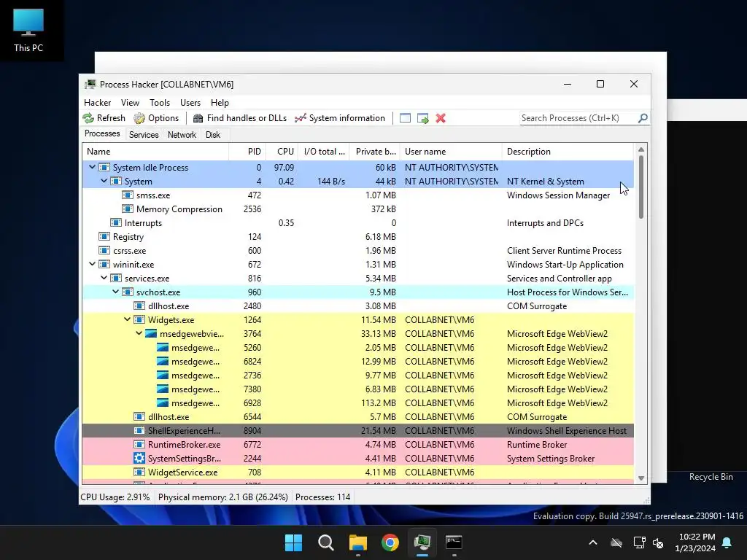Click the muted speaker tray icon
Viewport: 747px width, 560px height.
pyautogui.click(x=659, y=542)
